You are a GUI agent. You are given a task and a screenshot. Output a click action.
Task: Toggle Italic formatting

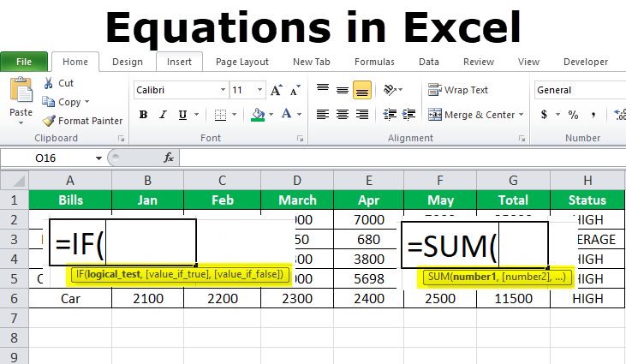pyautogui.click(x=163, y=115)
